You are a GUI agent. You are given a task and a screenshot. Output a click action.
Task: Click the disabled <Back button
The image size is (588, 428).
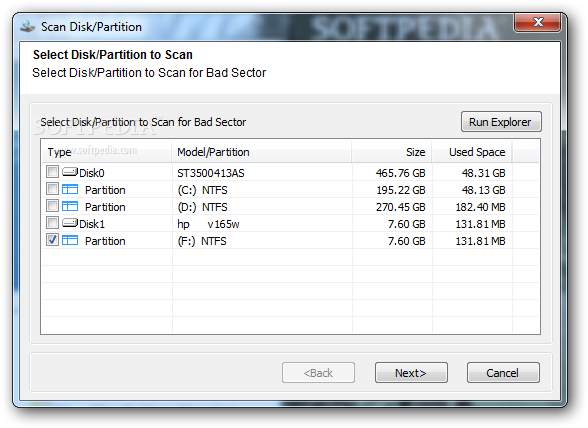pyautogui.click(x=318, y=373)
